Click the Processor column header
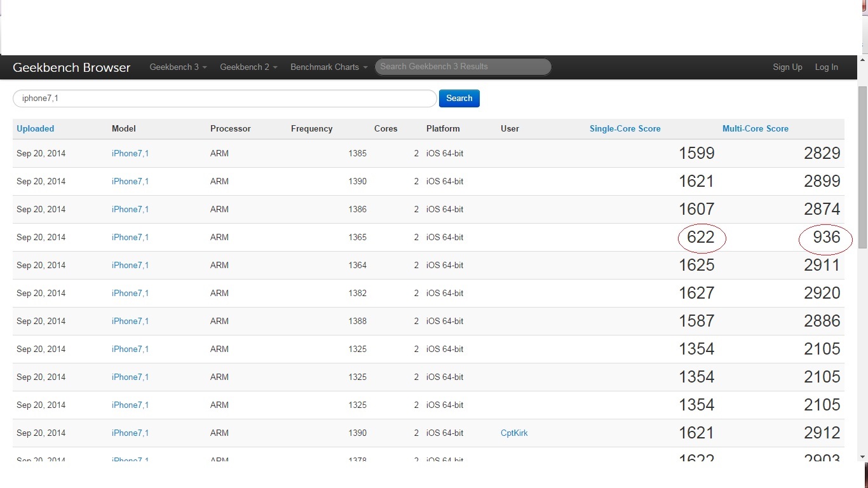This screenshot has width=868, height=488. pos(231,128)
